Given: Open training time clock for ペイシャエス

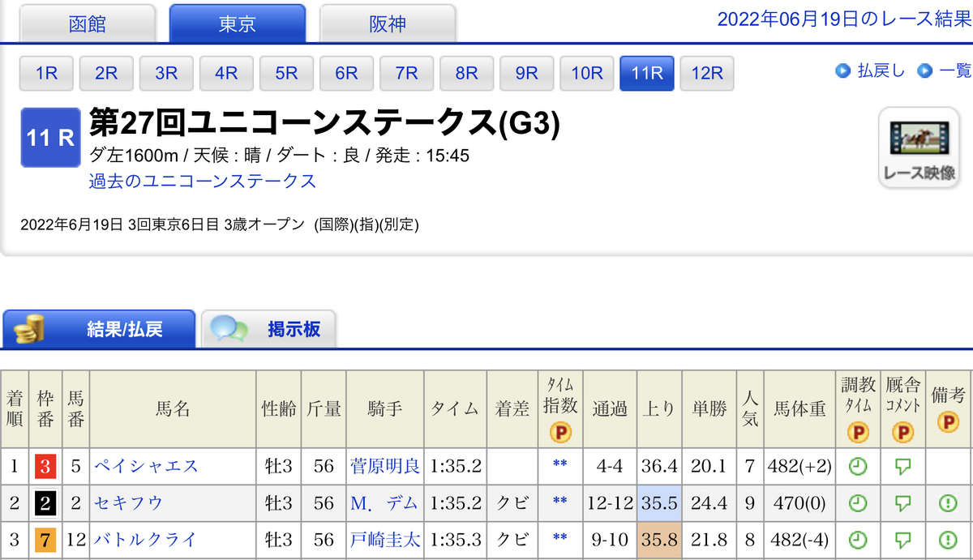Looking at the screenshot, I should tap(858, 467).
